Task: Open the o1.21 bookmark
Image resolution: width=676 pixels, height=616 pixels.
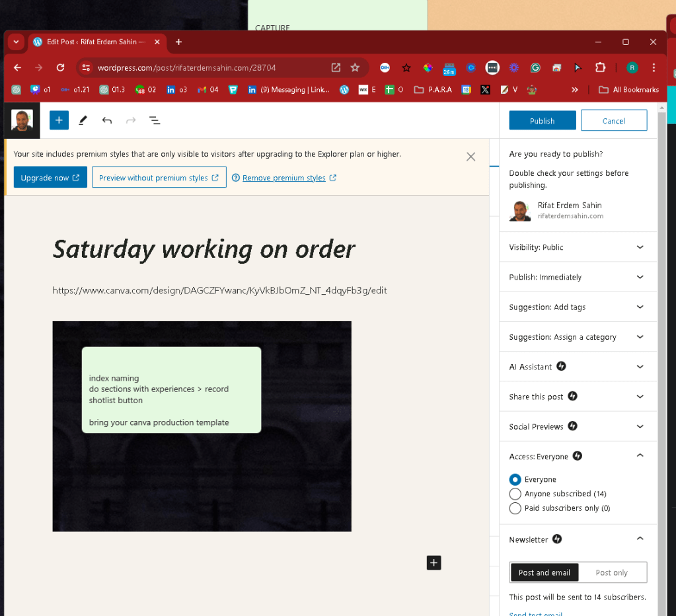Action: point(75,90)
